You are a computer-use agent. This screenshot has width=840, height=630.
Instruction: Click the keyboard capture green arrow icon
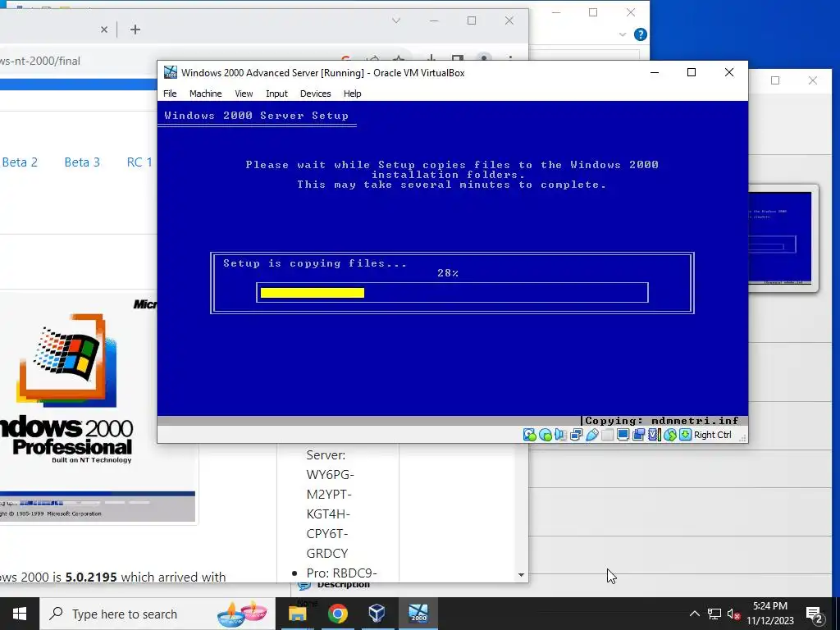685,435
